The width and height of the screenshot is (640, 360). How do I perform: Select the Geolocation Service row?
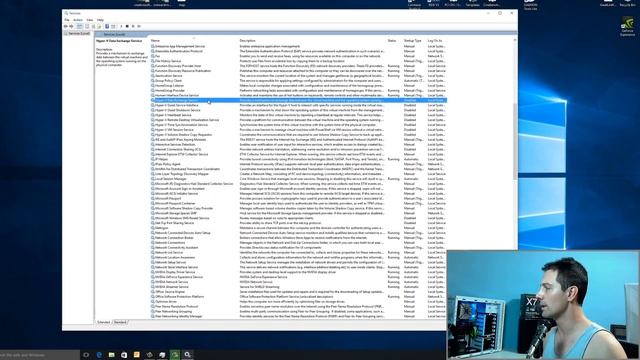[298, 76]
